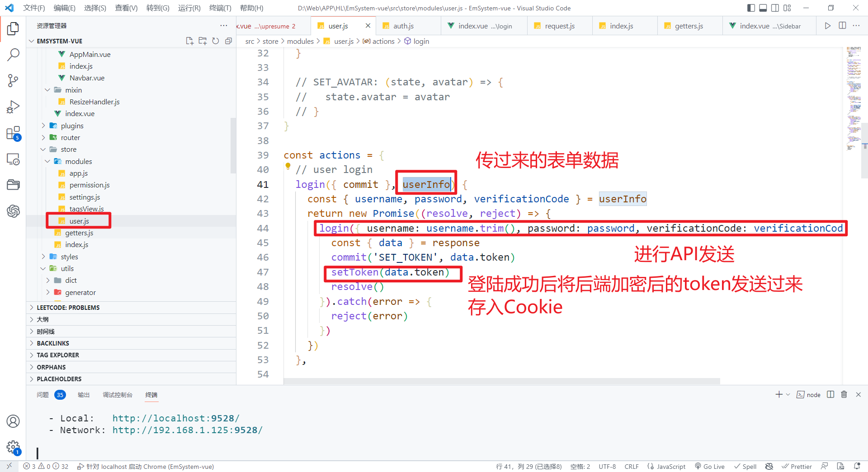The width and height of the screenshot is (868, 472).
Task: Switch to the 调试控制台 panel tab
Action: [x=118, y=395]
